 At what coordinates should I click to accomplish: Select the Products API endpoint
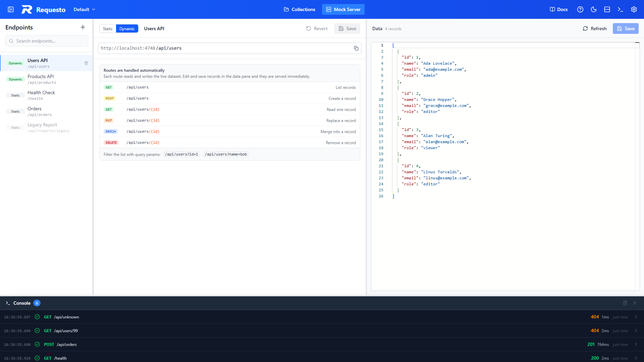pos(46,79)
